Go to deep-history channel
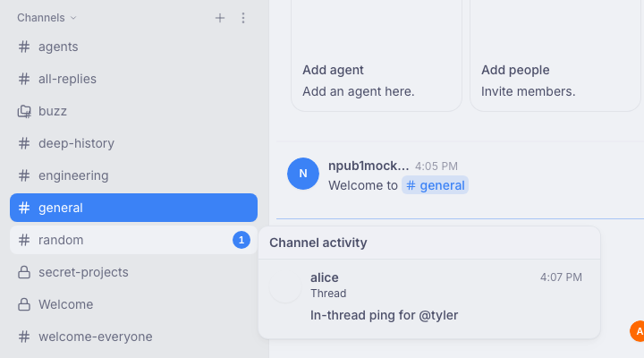Screen dimensions: 644x358 pyautogui.click(x=133, y=143)
